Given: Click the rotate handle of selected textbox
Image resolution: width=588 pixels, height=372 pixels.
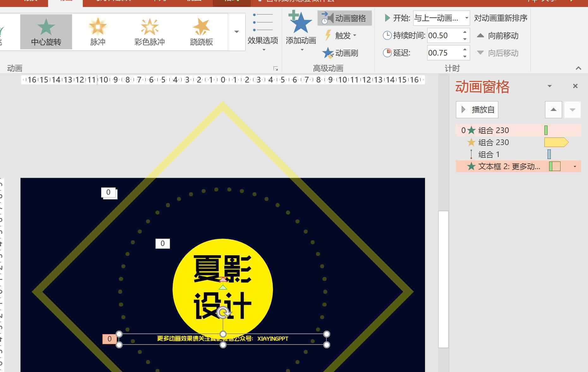Looking at the screenshot, I should click(x=223, y=312).
